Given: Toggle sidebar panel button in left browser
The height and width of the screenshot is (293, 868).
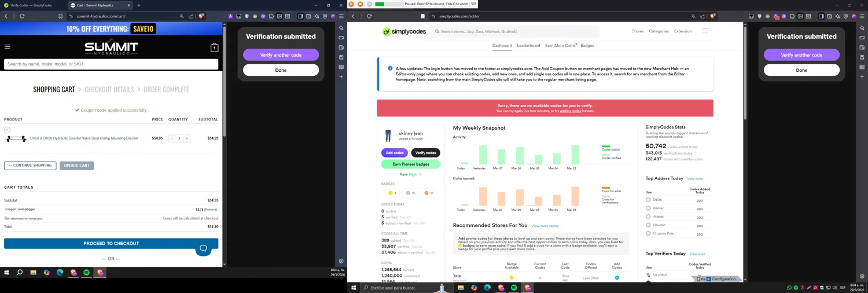Looking at the screenshot, I should pyautogui.click(x=300, y=16).
